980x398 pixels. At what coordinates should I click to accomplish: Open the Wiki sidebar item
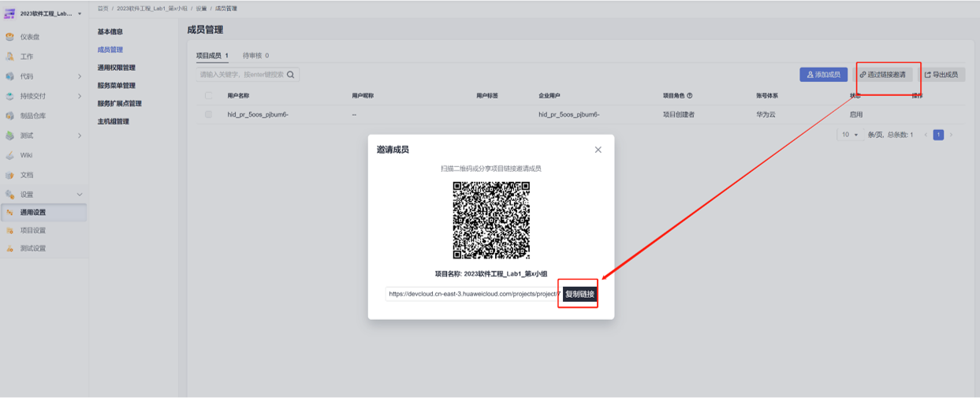(x=26, y=155)
